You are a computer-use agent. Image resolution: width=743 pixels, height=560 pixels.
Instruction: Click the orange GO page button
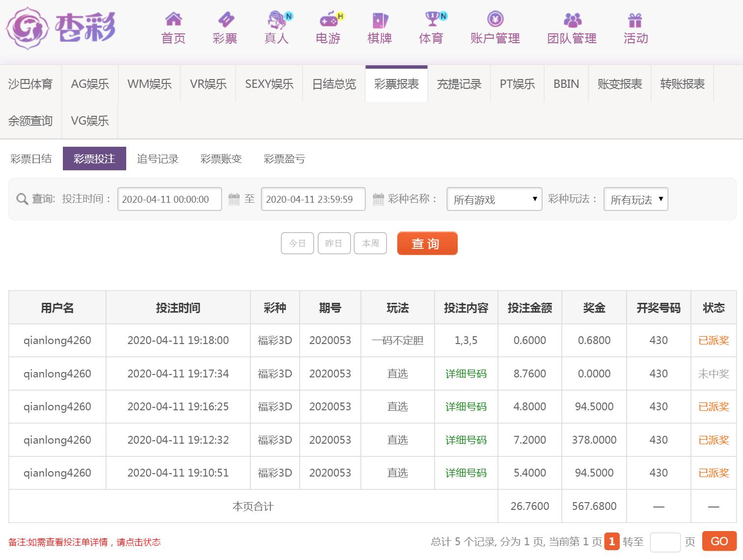pyautogui.click(x=719, y=541)
